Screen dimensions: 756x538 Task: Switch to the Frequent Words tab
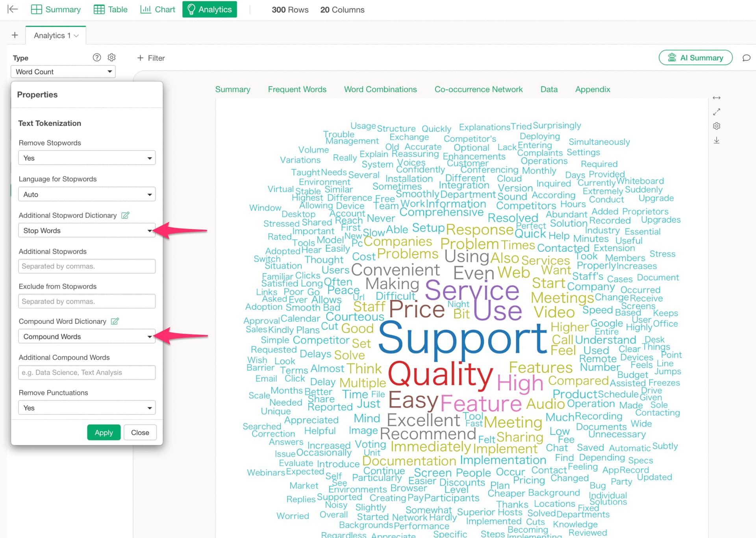[x=297, y=89]
